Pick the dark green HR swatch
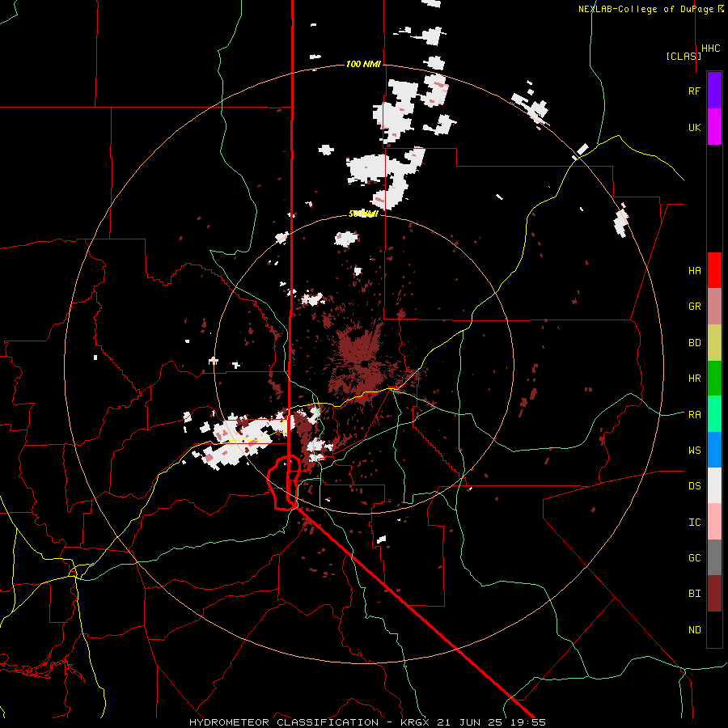The height and width of the screenshot is (728, 728). (714, 378)
